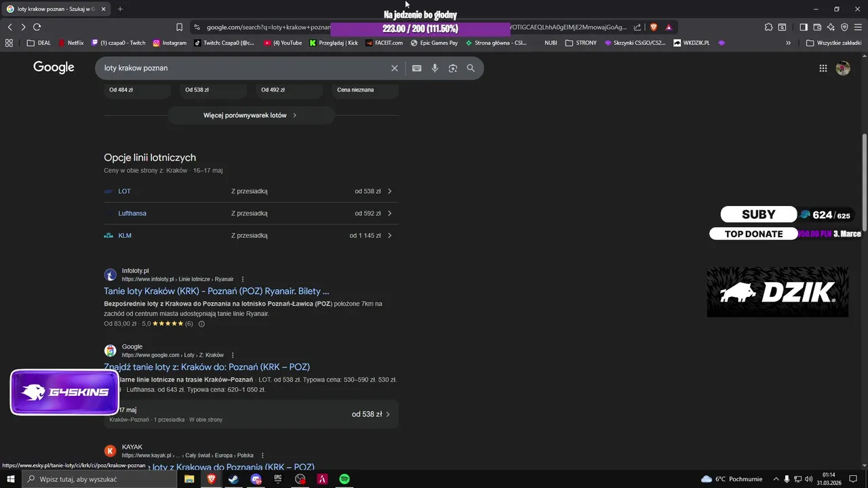The height and width of the screenshot is (488, 868).
Task: Close the loty krakow poznan tab
Action: (103, 9)
